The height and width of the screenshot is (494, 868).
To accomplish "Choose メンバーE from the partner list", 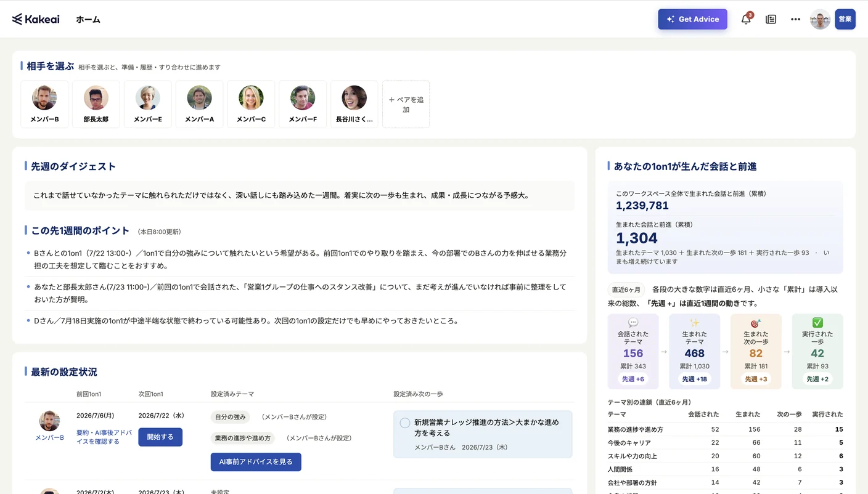I will (148, 104).
